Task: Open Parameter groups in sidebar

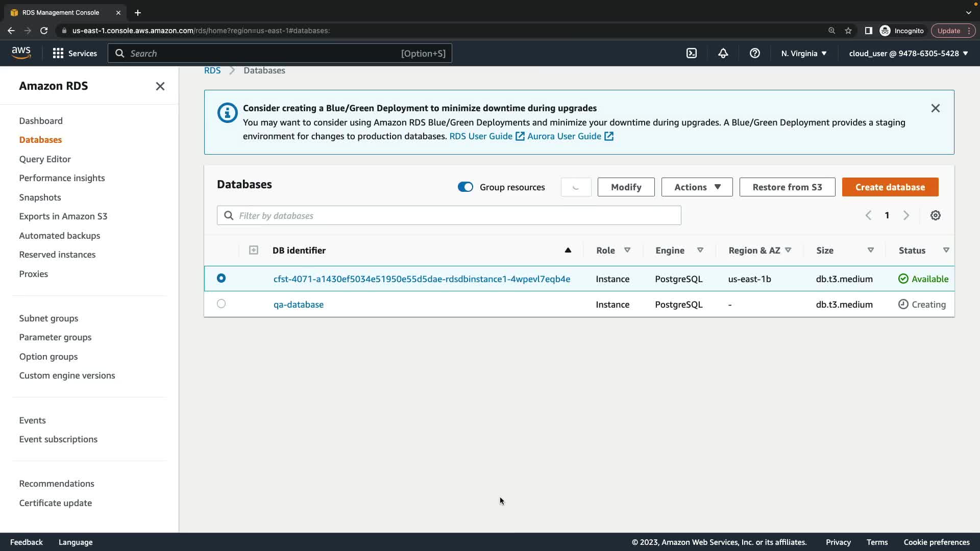Action: click(55, 337)
